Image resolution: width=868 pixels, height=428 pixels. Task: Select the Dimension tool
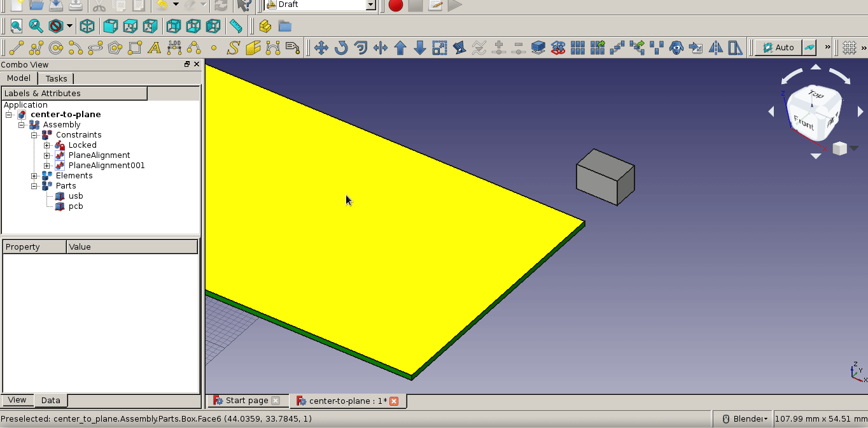click(174, 47)
